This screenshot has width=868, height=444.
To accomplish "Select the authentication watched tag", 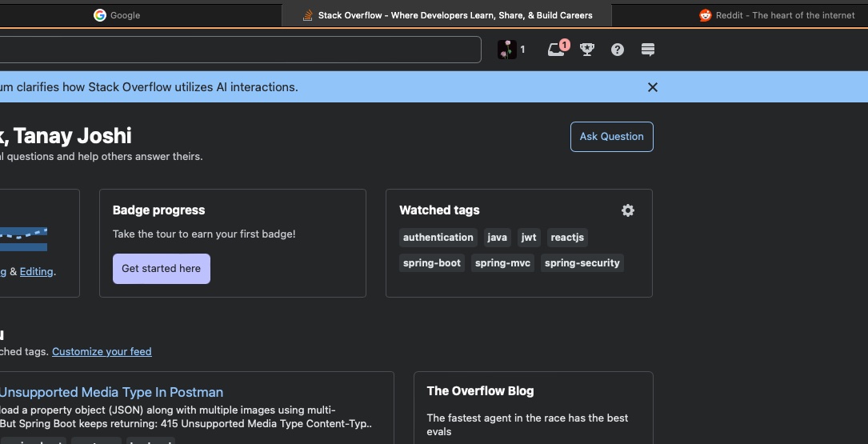I will (x=438, y=238).
